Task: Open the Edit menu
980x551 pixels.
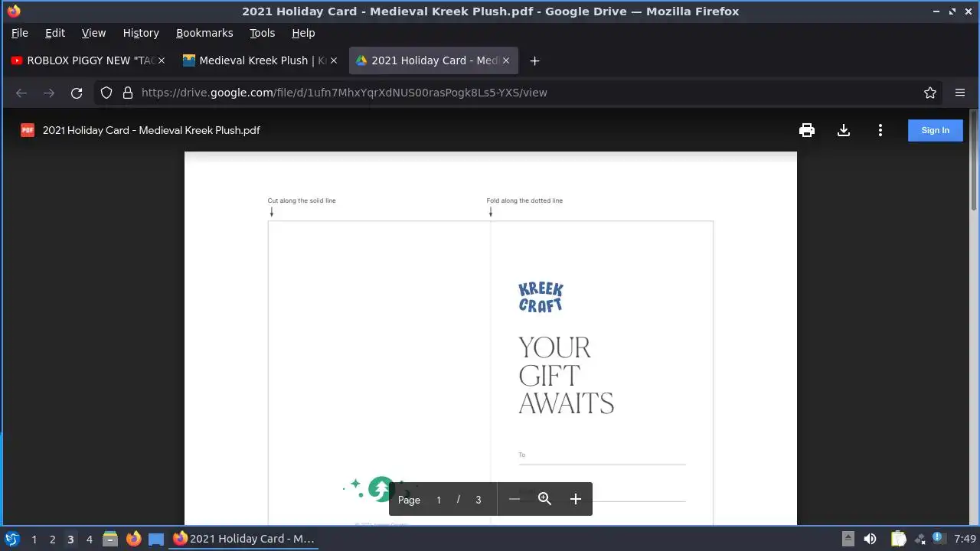Action: coord(55,33)
